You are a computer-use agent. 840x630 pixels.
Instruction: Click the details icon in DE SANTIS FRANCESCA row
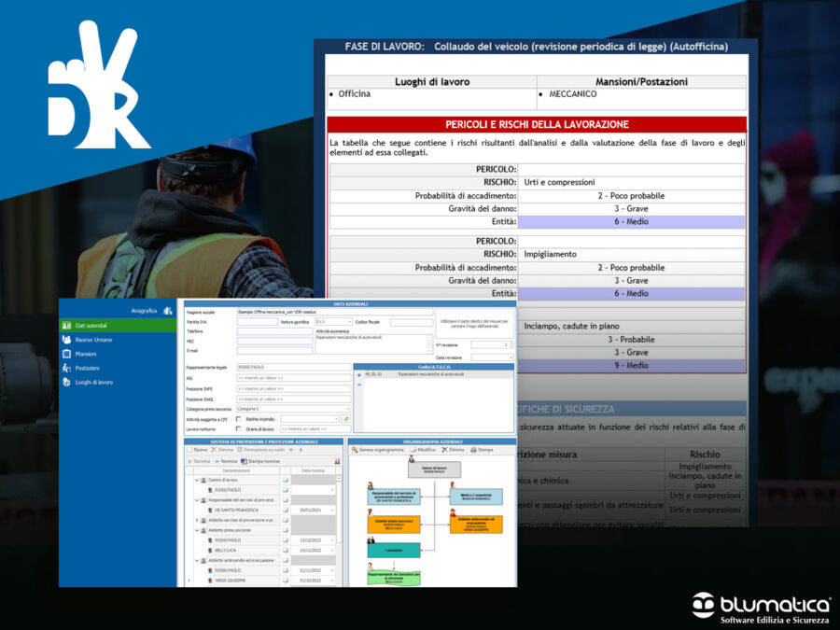[285, 510]
